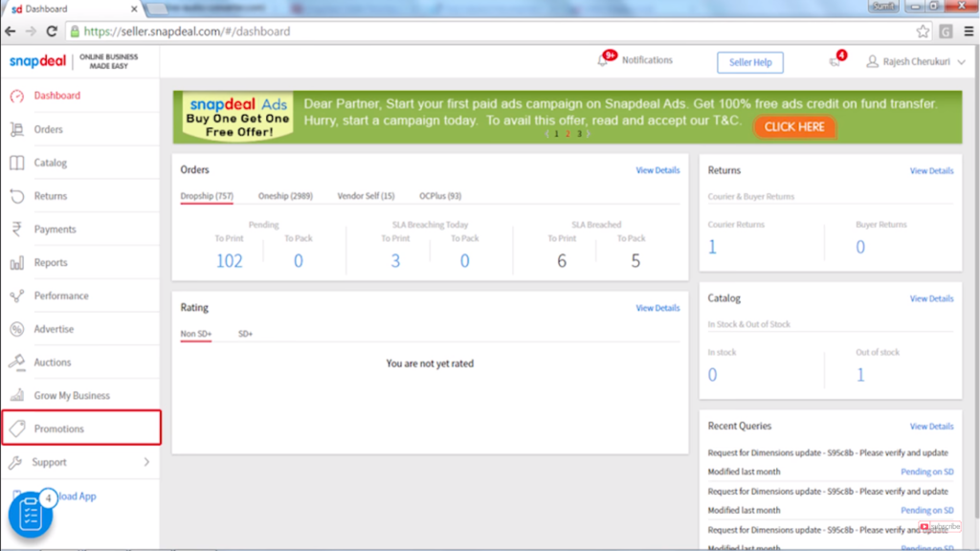Image resolution: width=980 pixels, height=551 pixels.
Task: Open the messages icon with badge 4
Action: pos(835,61)
